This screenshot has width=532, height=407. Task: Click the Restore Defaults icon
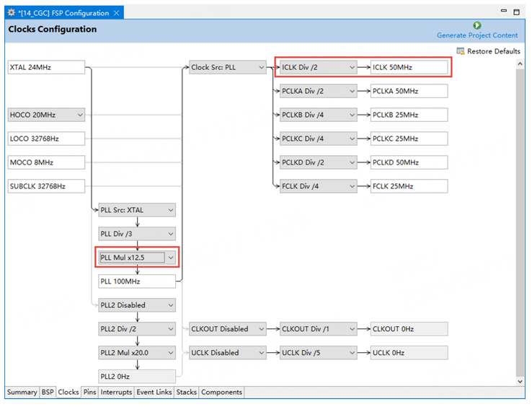pos(461,51)
